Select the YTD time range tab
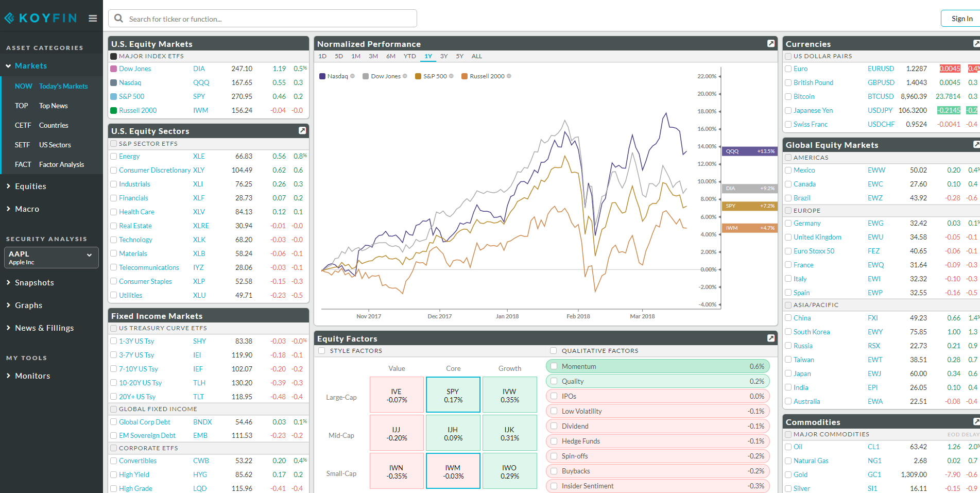 coord(410,56)
